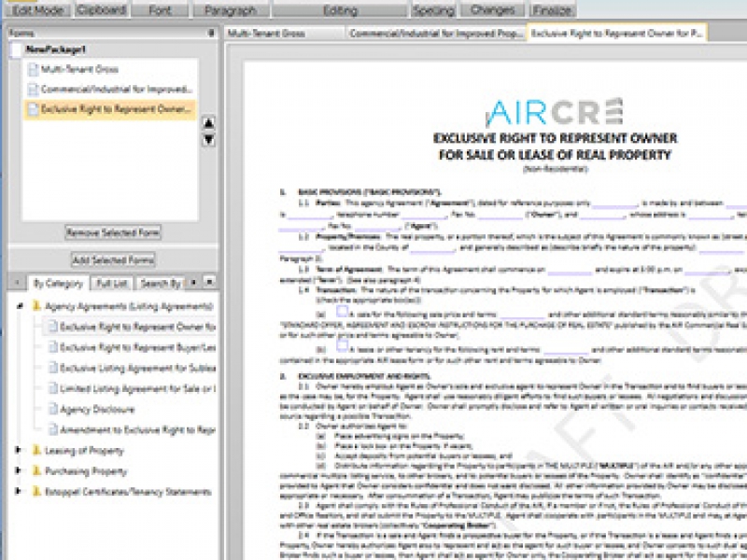Expand the Estoppel Certificates/Tenancy Statements category
This screenshot has width=747, height=560.
coord(17,489)
